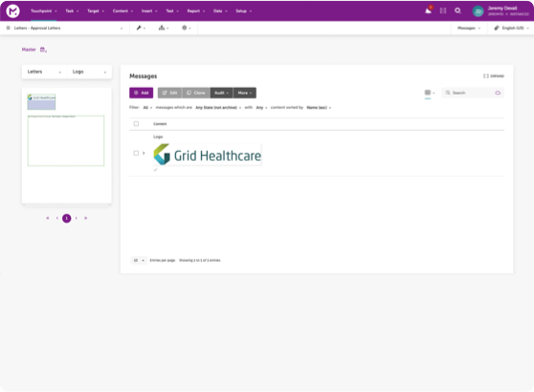Screen dimensions: 534x392
Task: Open the Audit button menu
Action: [x=222, y=93]
